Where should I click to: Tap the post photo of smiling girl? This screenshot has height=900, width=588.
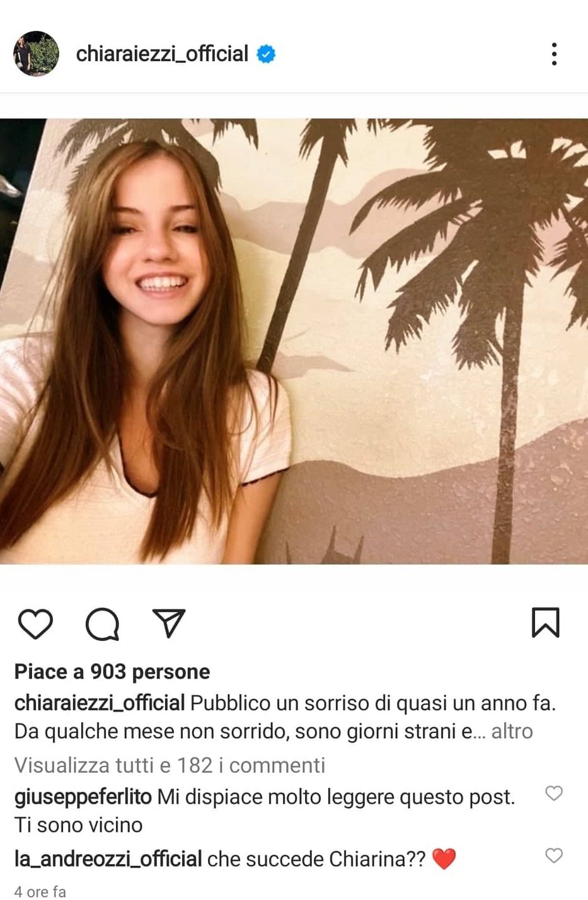pyautogui.click(x=294, y=341)
